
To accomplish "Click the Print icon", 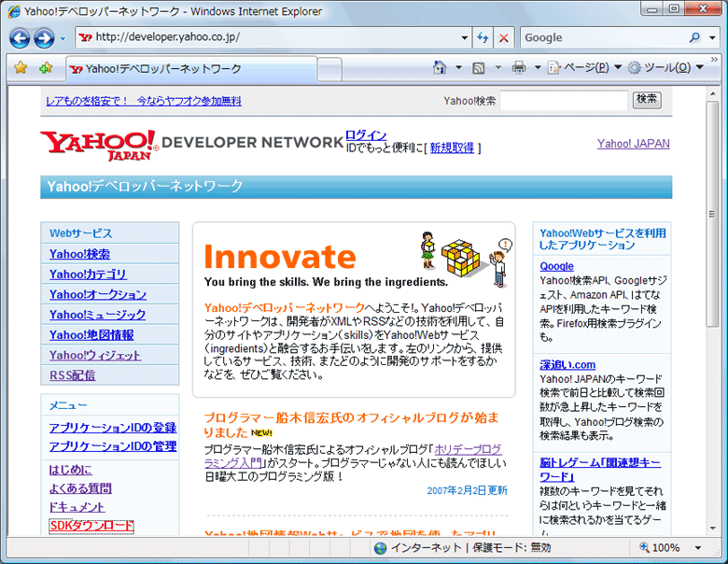I will click(x=519, y=68).
